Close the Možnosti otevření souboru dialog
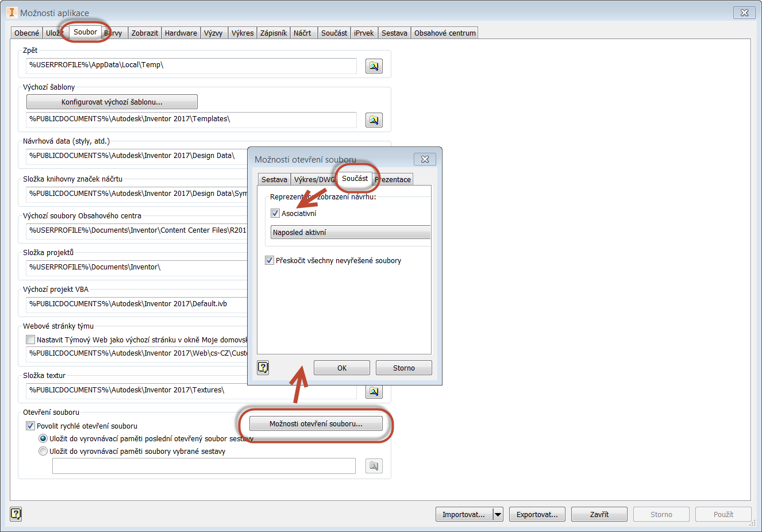Viewport: 762px width, 532px height. (425, 159)
